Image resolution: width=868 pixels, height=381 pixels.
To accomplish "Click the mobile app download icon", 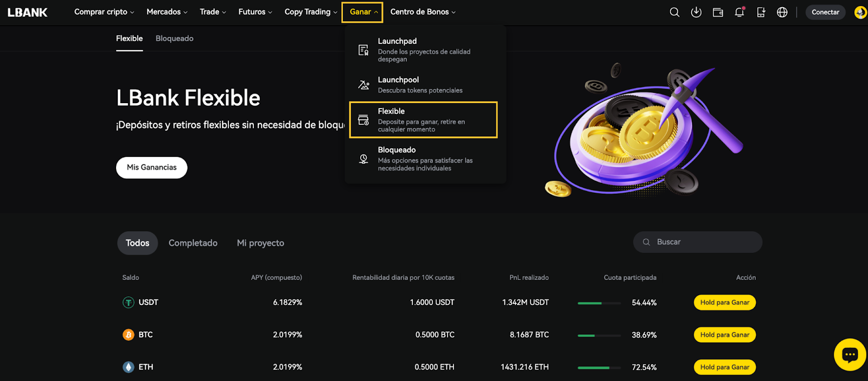I will pyautogui.click(x=761, y=12).
